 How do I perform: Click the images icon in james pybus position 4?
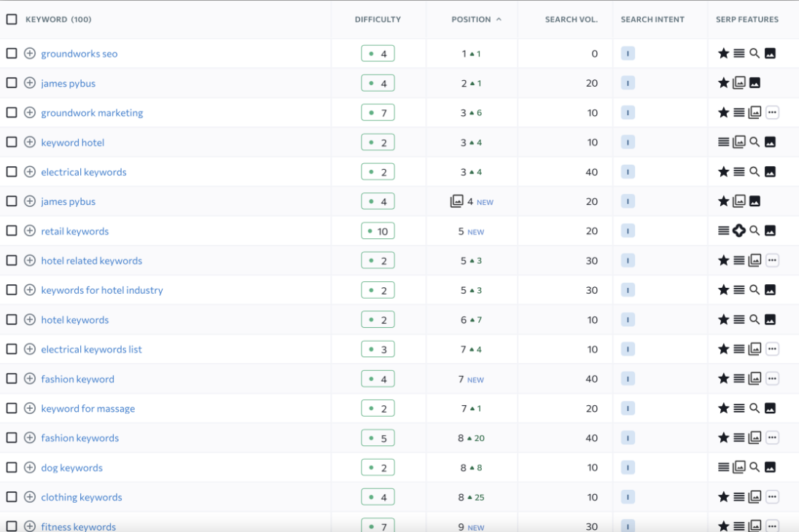(457, 201)
